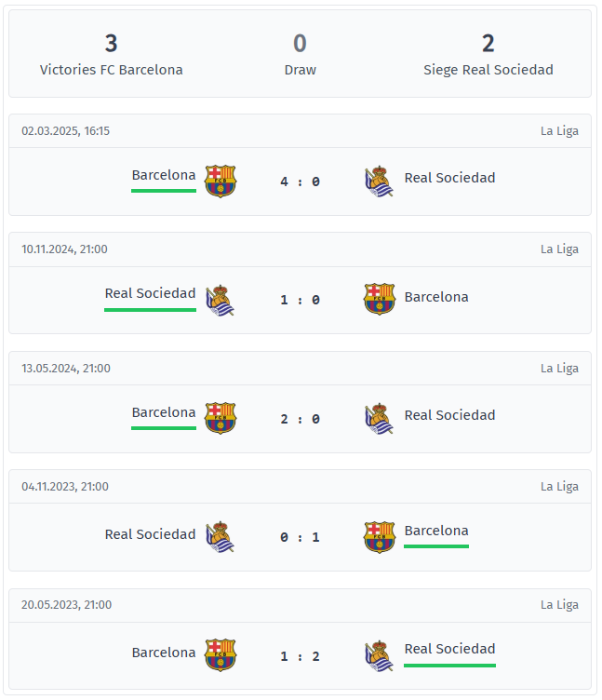Click Real Sociedad crest in 10.11.2024 match

tap(221, 300)
